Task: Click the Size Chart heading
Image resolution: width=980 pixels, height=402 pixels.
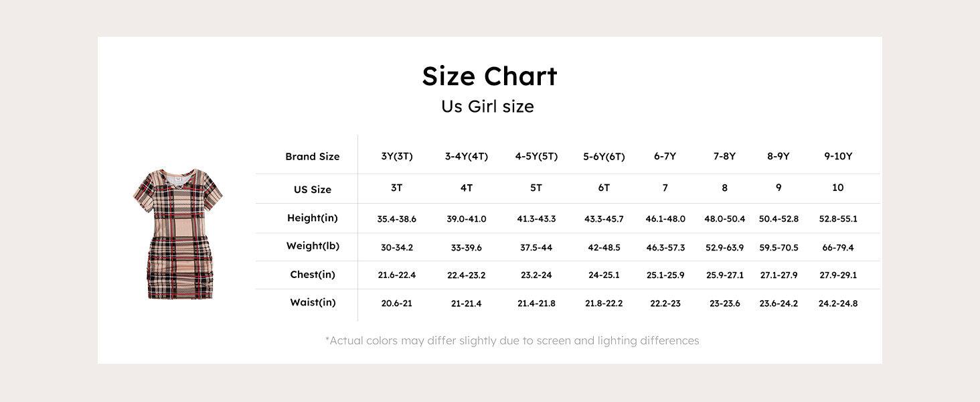Action: [489, 76]
